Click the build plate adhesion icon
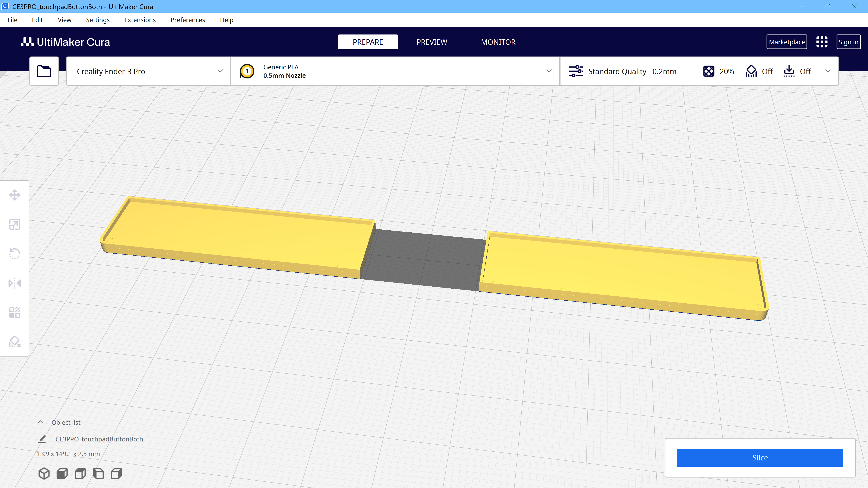The image size is (868, 488). click(789, 71)
